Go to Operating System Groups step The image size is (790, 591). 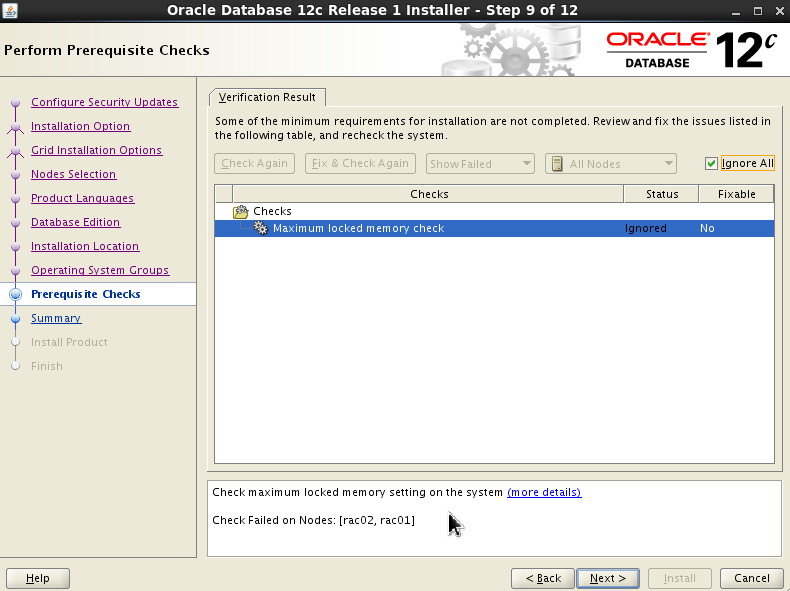coord(100,271)
